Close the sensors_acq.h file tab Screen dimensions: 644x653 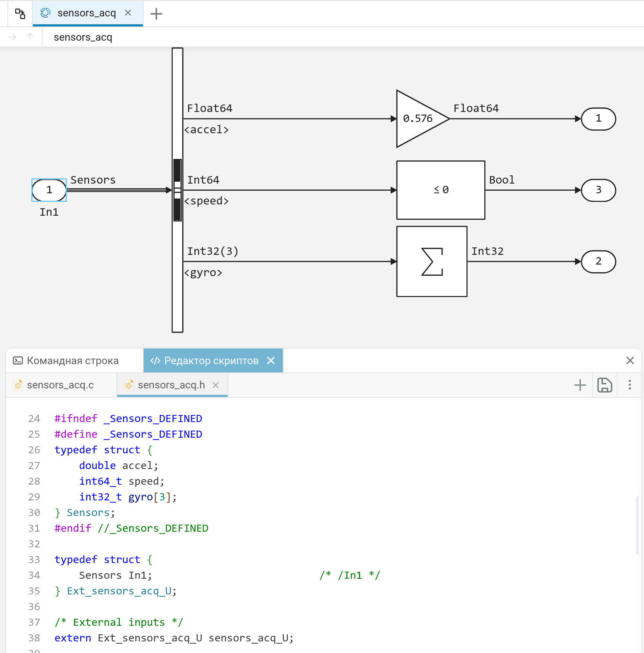(x=216, y=385)
